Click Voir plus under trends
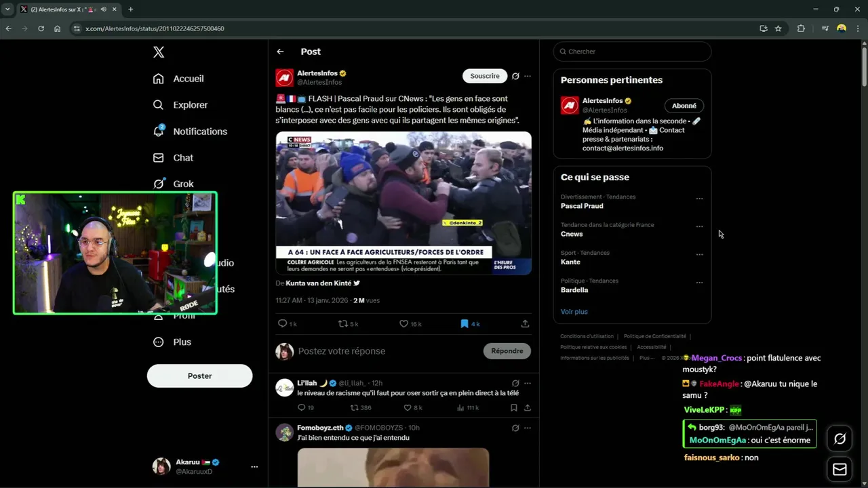This screenshot has width=868, height=488. [x=574, y=312]
